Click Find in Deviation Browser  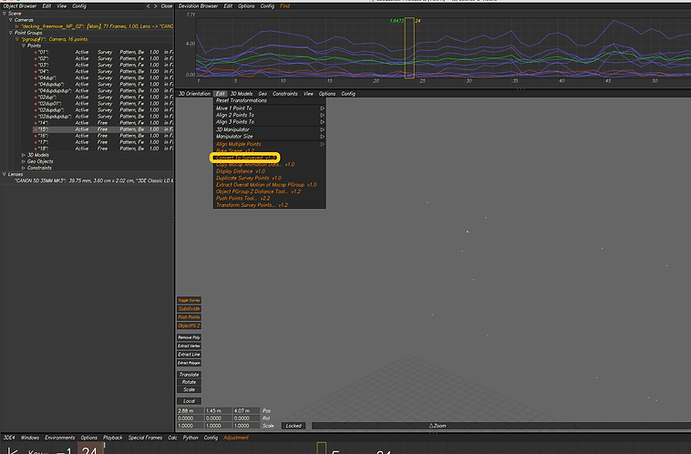click(x=285, y=6)
